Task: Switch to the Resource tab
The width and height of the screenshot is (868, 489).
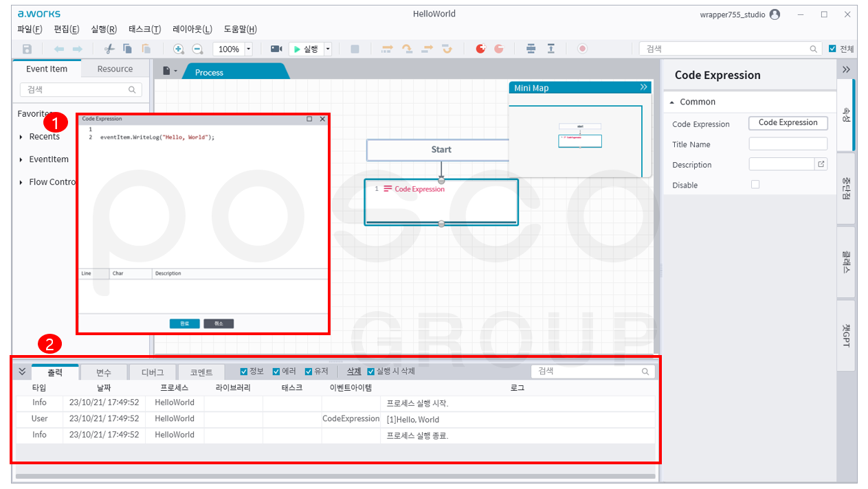Action: [x=115, y=69]
